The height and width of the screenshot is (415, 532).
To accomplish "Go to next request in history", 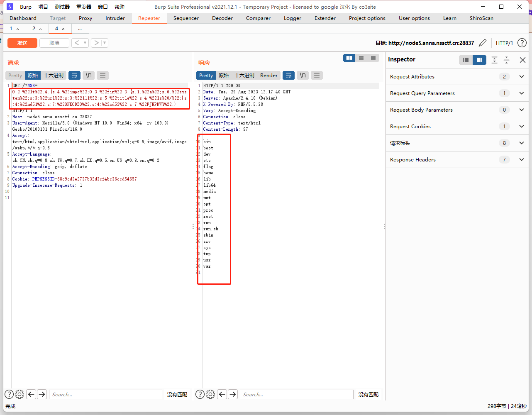I will (96, 43).
